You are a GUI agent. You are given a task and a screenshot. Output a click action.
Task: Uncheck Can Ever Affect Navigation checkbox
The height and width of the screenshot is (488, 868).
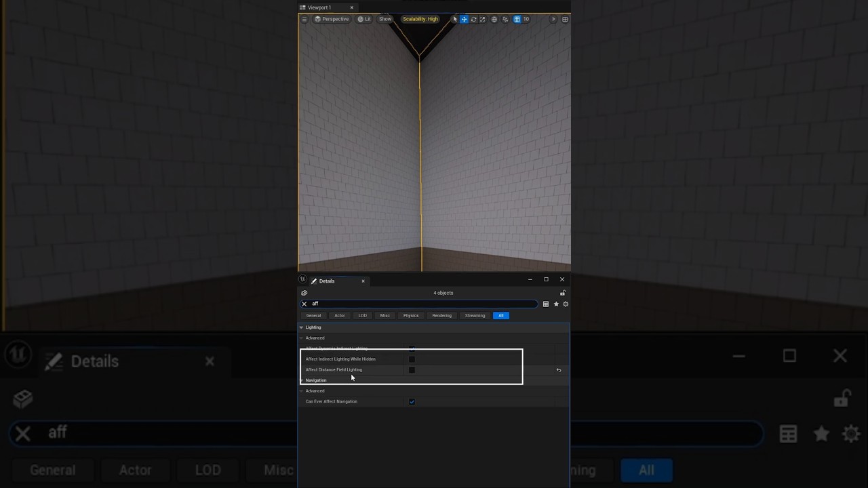[412, 402]
